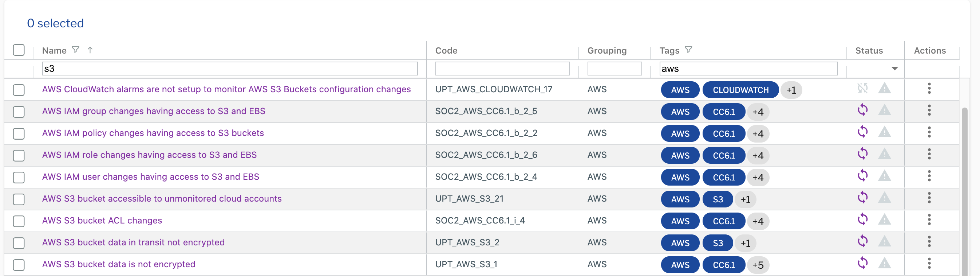Click warning triangle for CloudWatch alarms row
This screenshot has width=980, height=276.
885,89
